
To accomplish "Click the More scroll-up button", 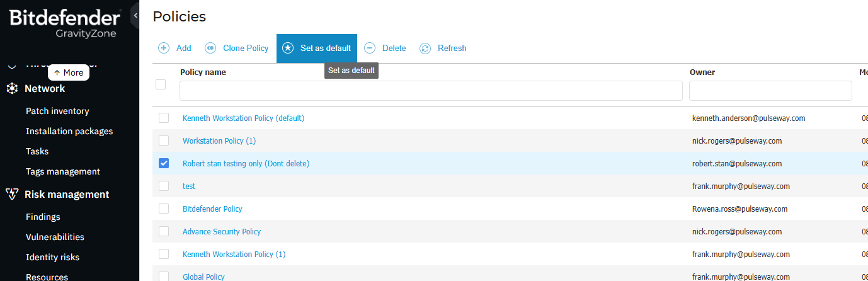I will (69, 72).
